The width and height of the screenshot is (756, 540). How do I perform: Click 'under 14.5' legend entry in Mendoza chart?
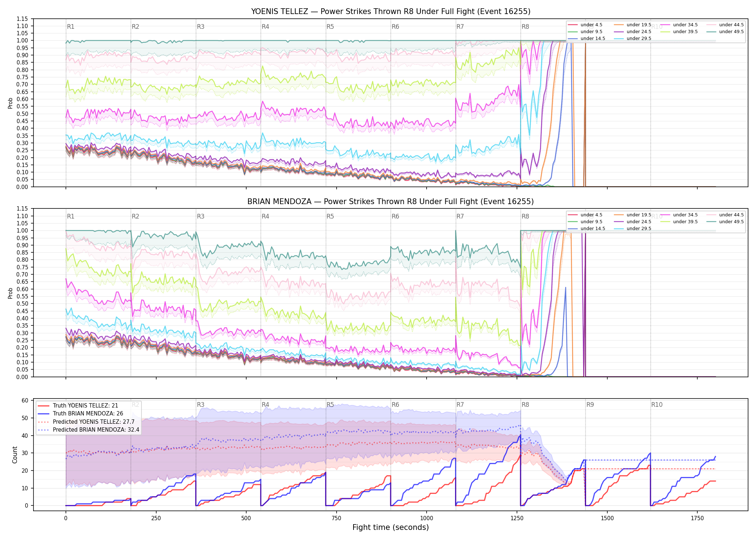586,229
